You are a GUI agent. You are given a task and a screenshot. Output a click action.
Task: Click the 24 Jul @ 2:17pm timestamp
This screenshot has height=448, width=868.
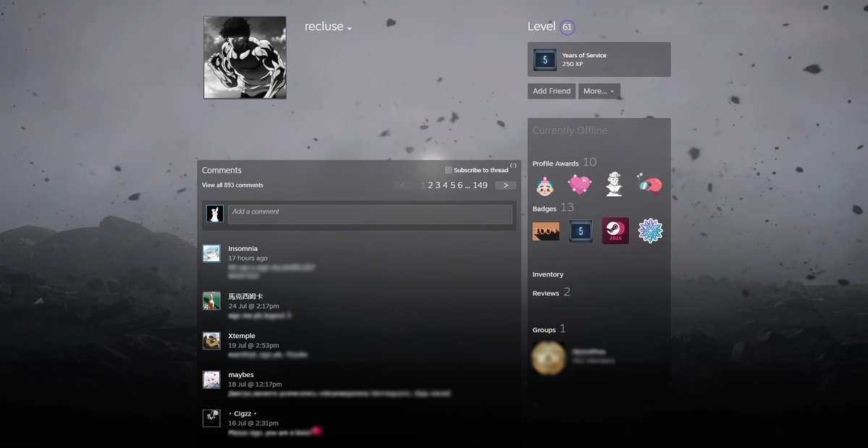tap(253, 306)
